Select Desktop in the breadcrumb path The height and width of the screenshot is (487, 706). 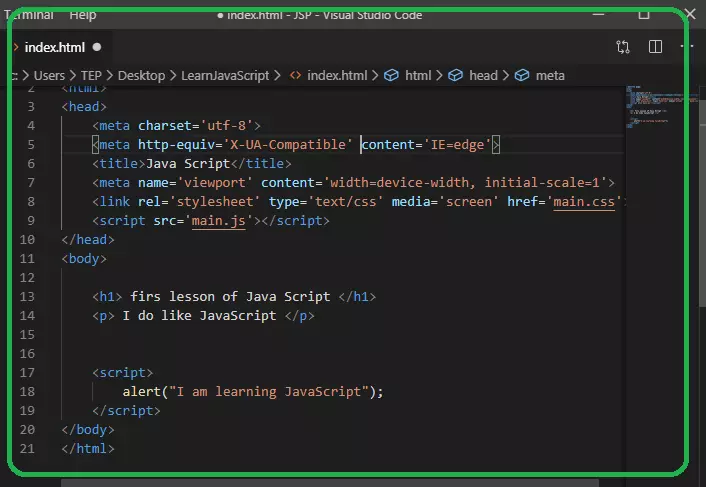141,76
